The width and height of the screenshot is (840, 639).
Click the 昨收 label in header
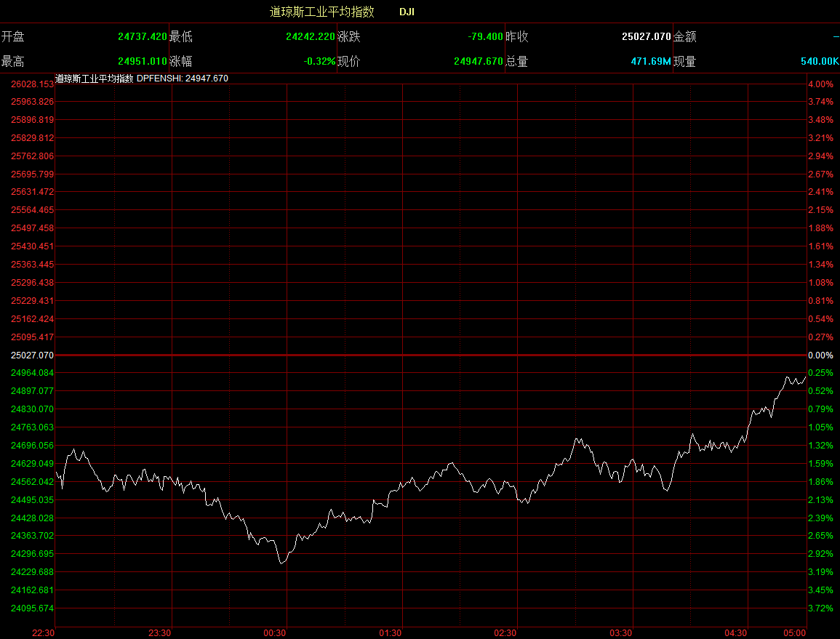pyautogui.click(x=517, y=36)
